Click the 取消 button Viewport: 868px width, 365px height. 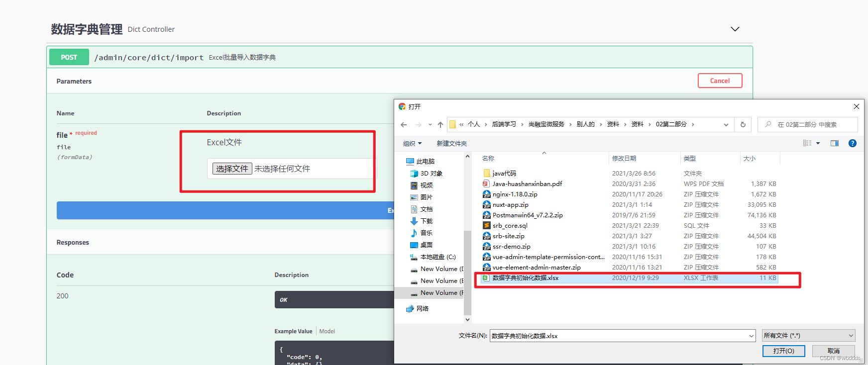834,351
